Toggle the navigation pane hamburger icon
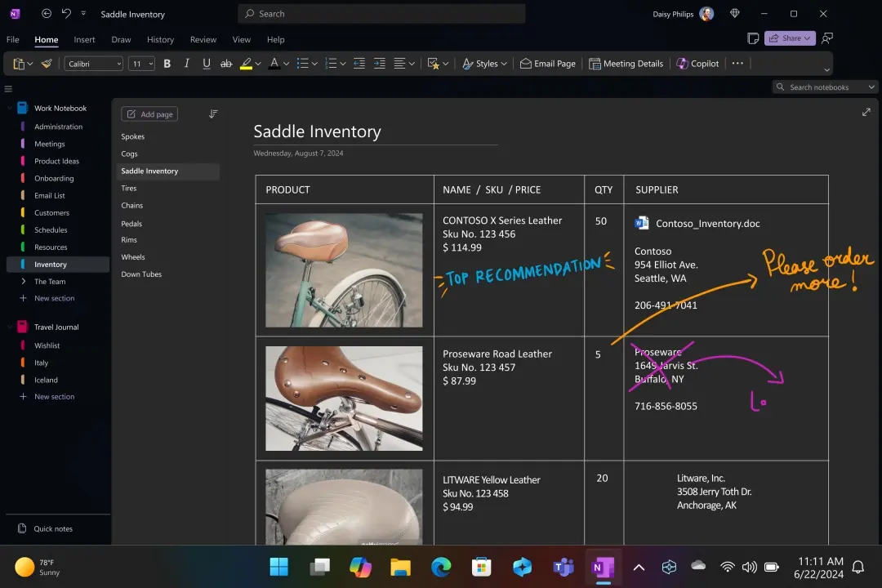This screenshot has height=588, width=882. click(x=8, y=89)
